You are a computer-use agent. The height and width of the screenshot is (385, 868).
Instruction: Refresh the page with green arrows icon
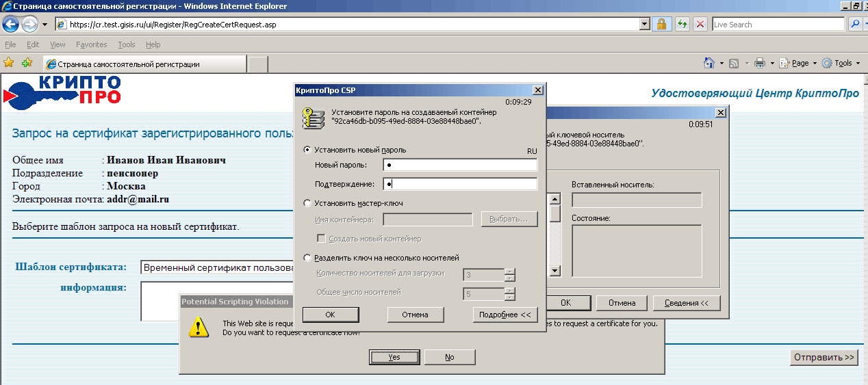[x=682, y=24]
